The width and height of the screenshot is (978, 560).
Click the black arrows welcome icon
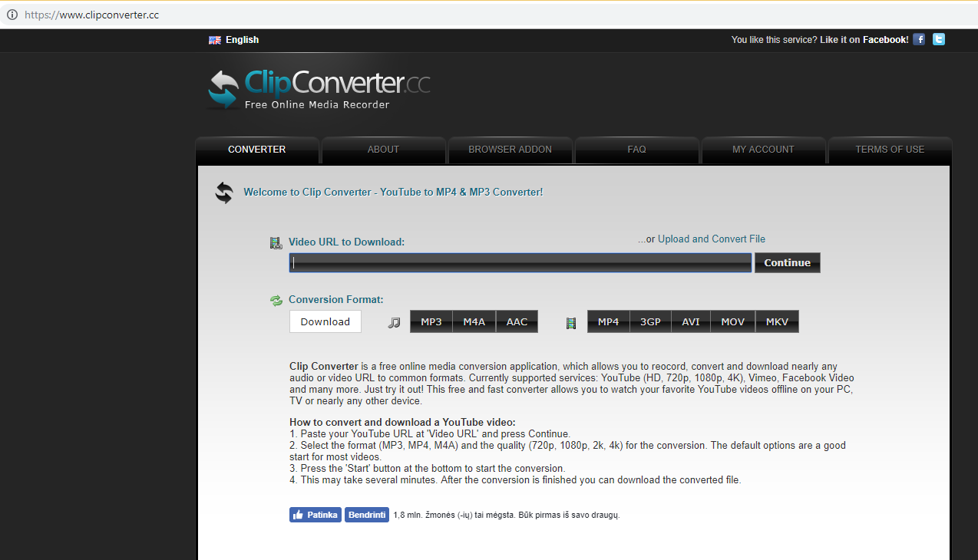click(224, 193)
